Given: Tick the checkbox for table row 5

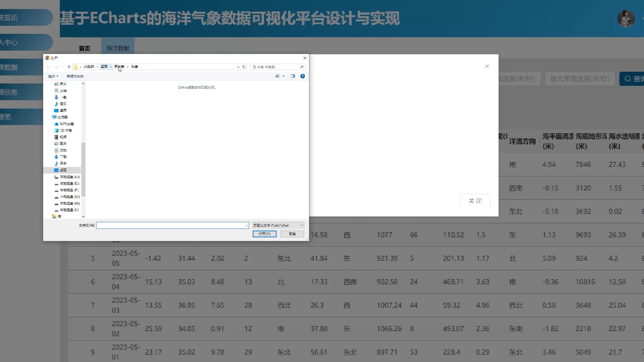Looking at the screenshot, I should 73,258.
